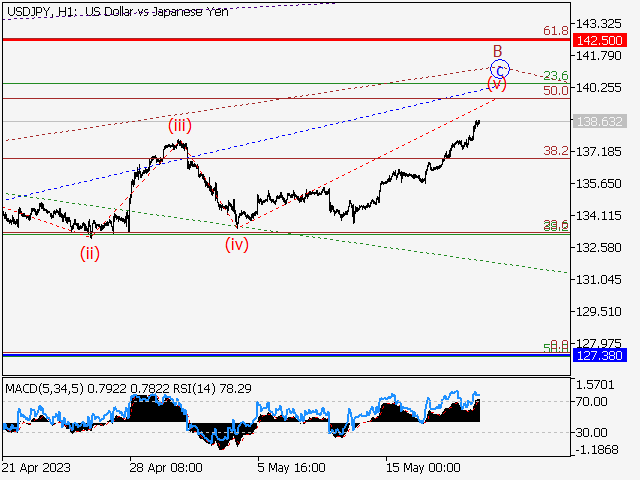
Task: Click the 50.0 Fibonacci level label
Action: [556, 91]
